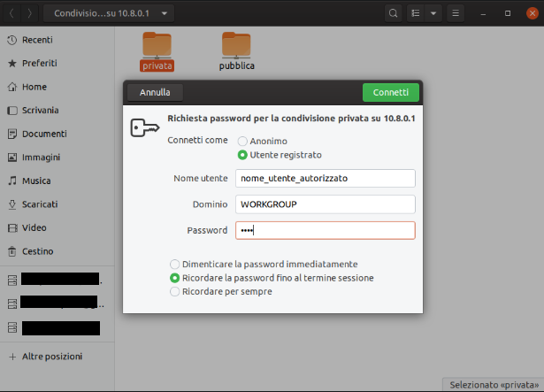The height and width of the screenshot is (392, 544).
Task: Click the star icon for Preferiti
Action: 12,63
